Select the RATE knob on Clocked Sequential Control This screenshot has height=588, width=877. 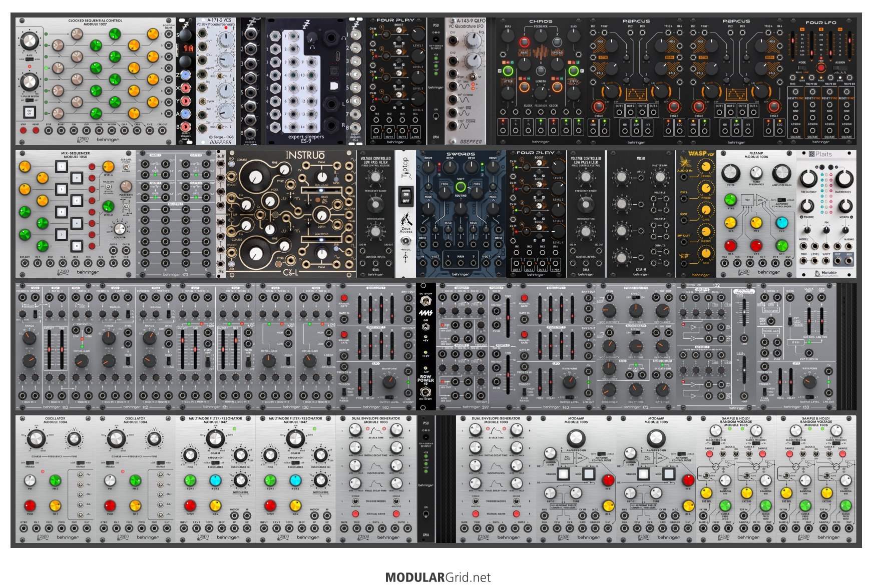[x=30, y=41]
